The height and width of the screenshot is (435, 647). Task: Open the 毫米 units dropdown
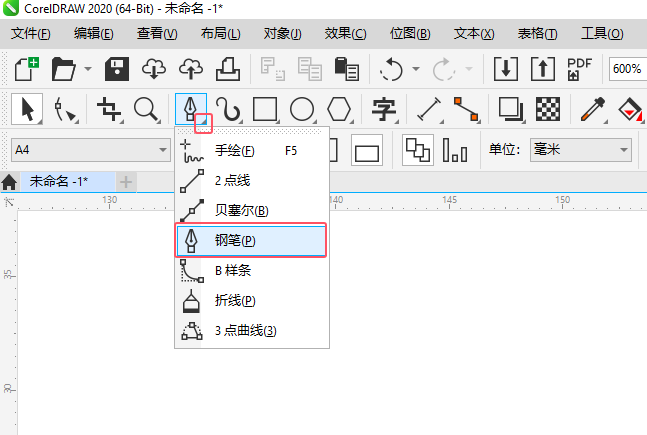point(581,150)
